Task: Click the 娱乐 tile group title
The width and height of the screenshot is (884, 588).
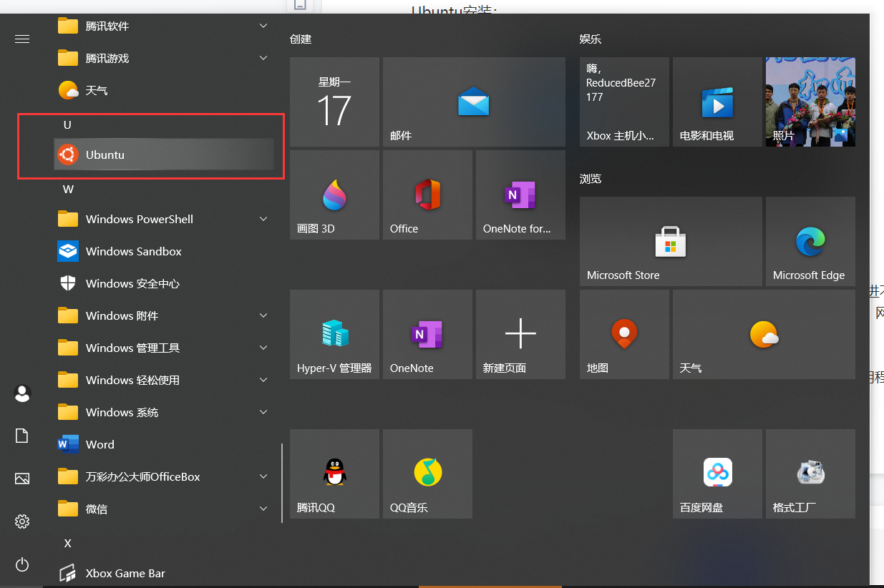Action: 591,39
